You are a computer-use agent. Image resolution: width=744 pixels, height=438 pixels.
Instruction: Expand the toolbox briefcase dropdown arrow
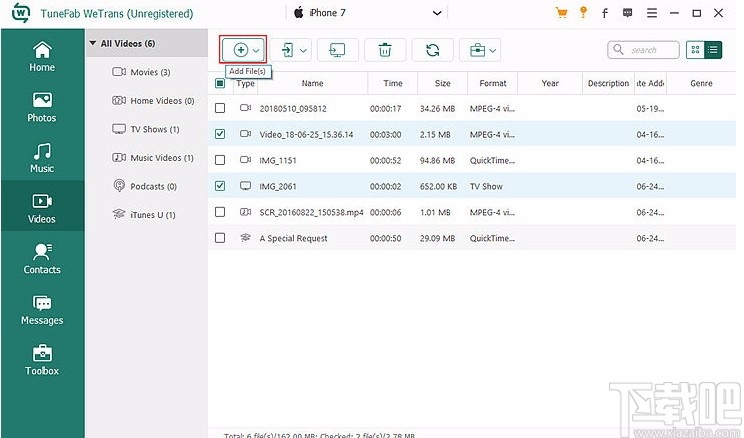click(x=493, y=50)
